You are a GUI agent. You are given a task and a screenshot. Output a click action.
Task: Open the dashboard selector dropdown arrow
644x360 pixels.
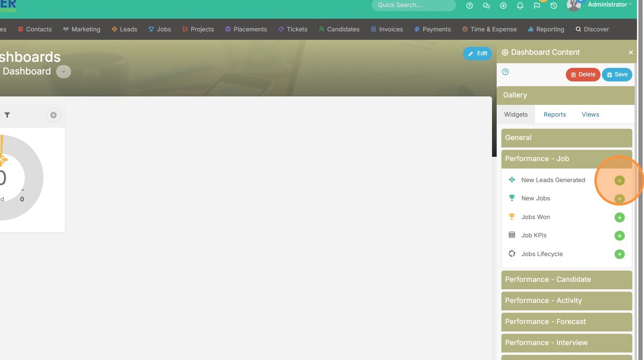click(64, 72)
